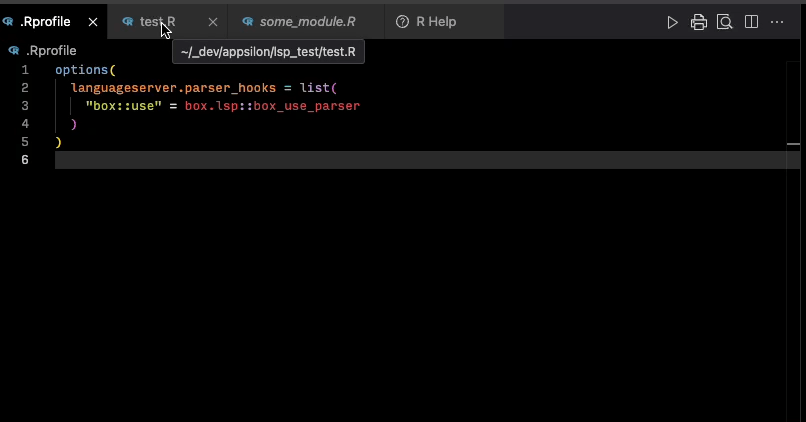The width and height of the screenshot is (806, 422).
Task: Switch to the test.R tab
Action: (x=155, y=22)
